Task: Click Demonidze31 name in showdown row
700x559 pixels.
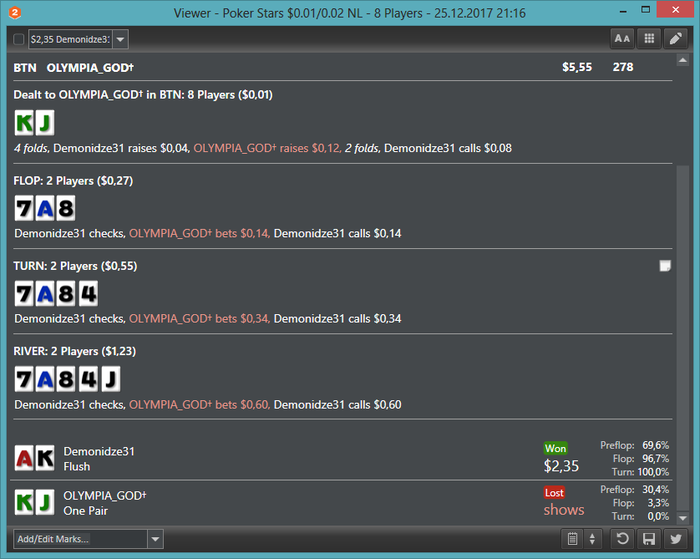Action: (99, 451)
